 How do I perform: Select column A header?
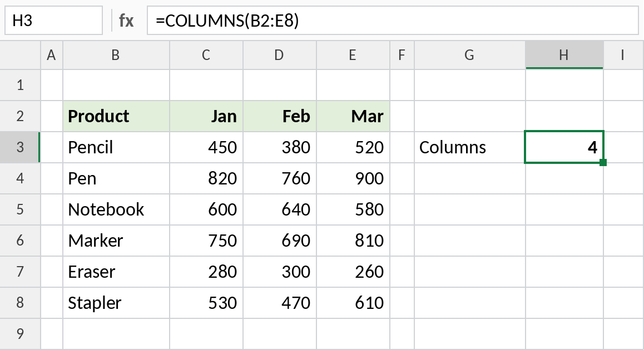tap(51, 55)
